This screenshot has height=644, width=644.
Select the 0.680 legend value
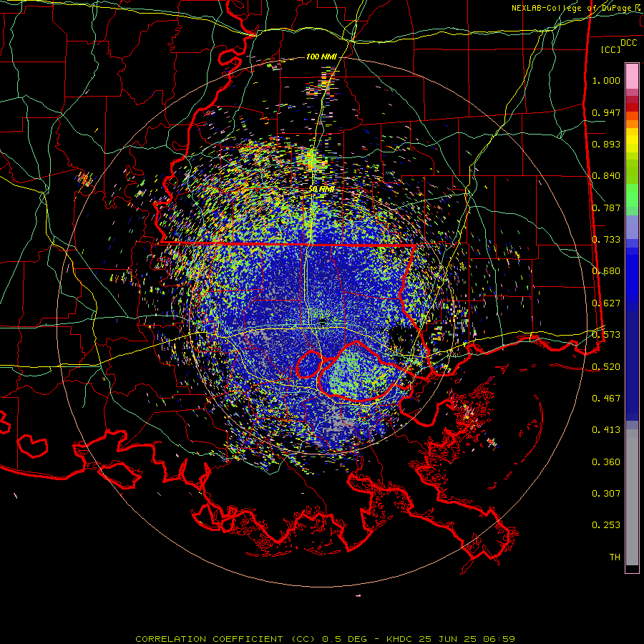point(606,271)
